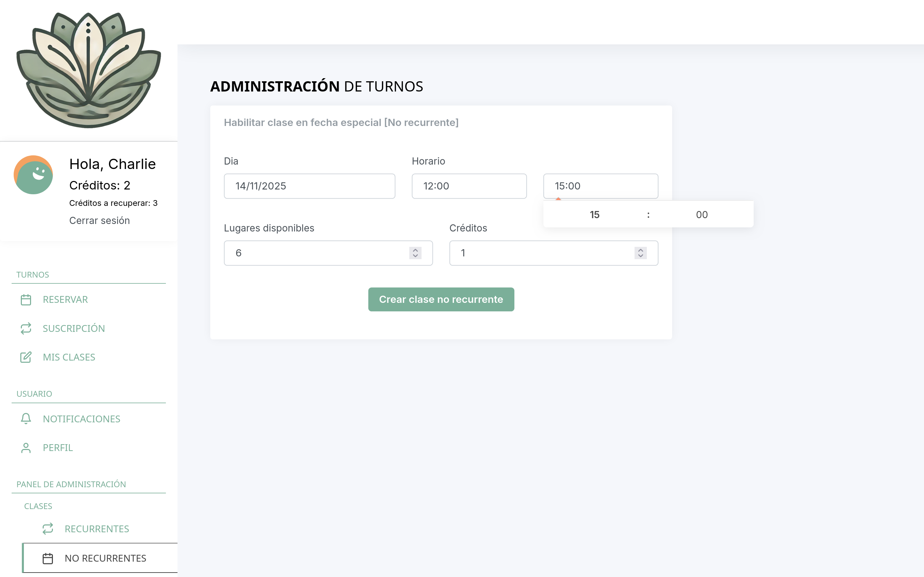Click the No Recurrentes calendar icon
The image size is (924, 577).
48,558
